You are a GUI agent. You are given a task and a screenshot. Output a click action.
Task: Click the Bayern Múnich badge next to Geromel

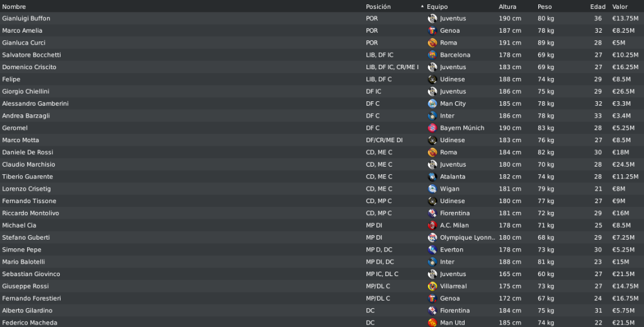click(432, 128)
